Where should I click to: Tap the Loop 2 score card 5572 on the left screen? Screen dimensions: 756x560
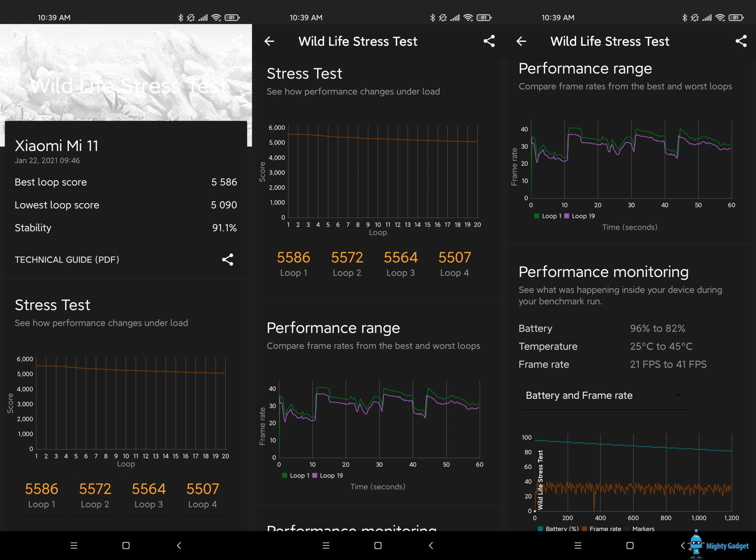pyautogui.click(x=95, y=495)
